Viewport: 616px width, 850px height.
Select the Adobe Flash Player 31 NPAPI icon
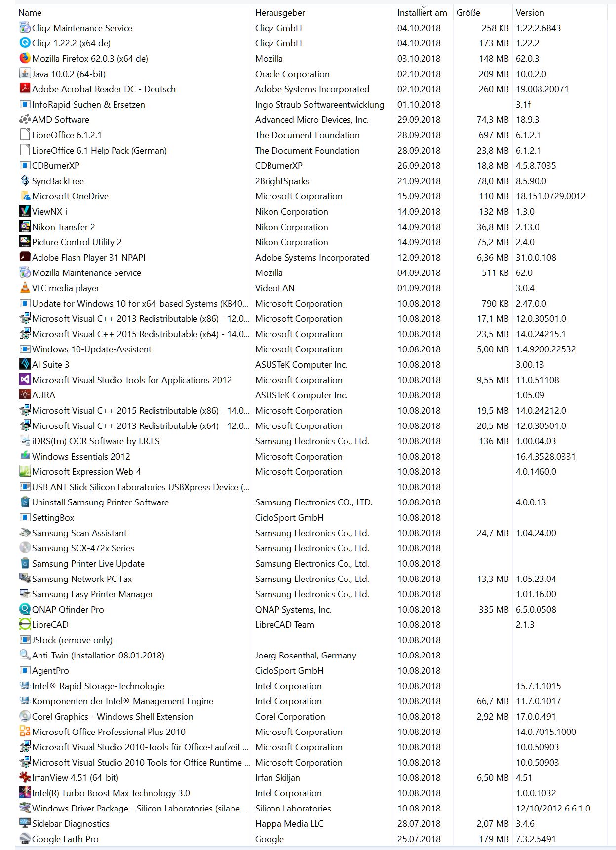(x=25, y=257)
